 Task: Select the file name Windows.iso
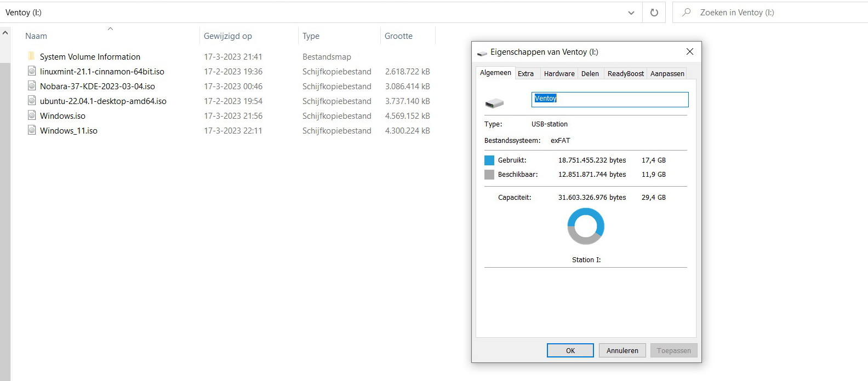click(62, 116)
